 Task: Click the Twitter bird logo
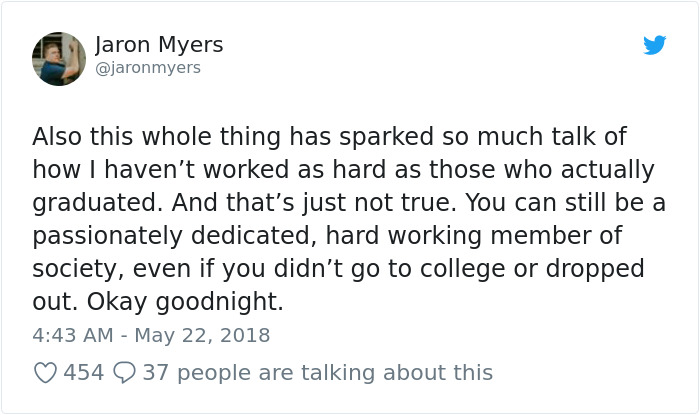click(654, 45)
